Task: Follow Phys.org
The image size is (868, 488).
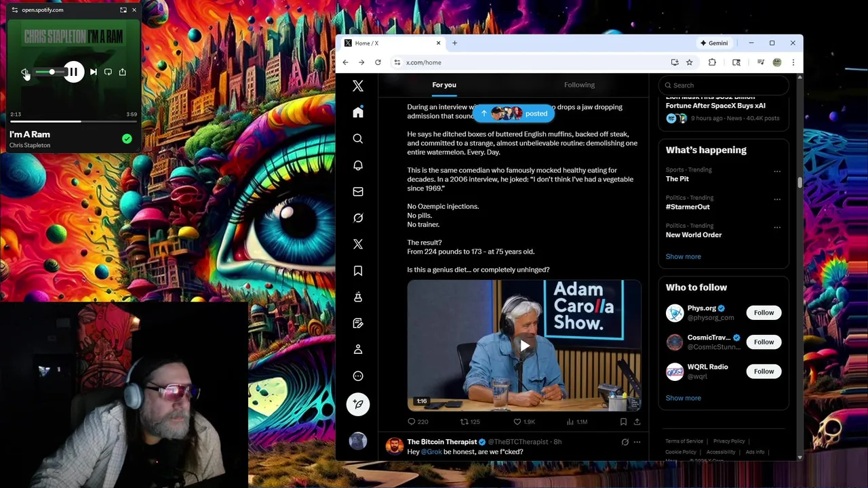Action: click(764, 312)
